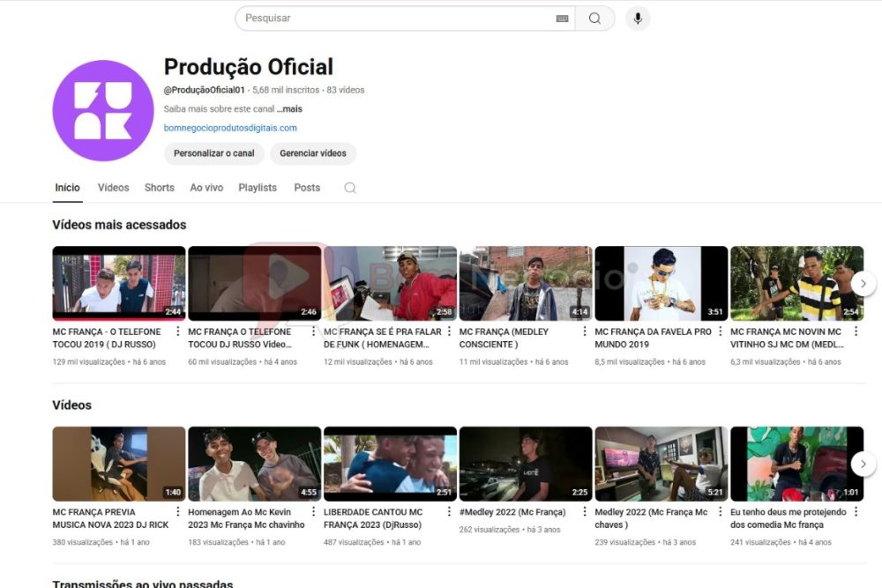Open the Playlists tab
This screenshot has height=588, width=882.
[x=258, y=188]
